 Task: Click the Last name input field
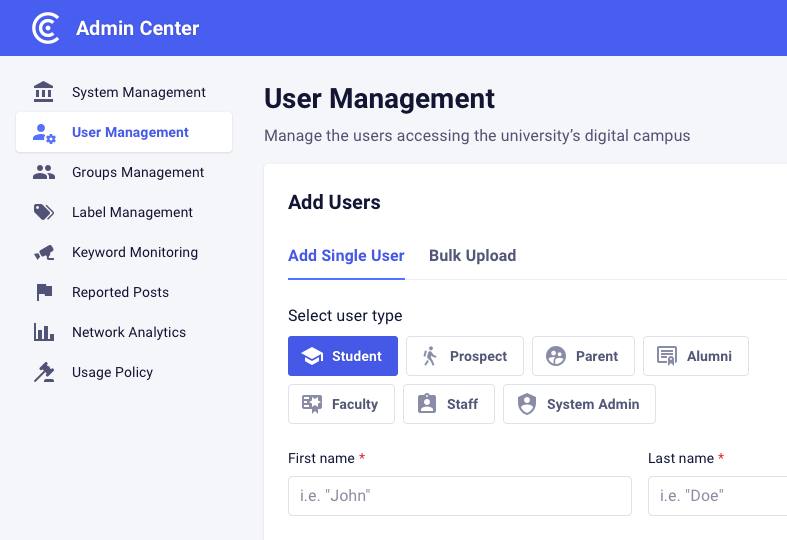(717, 495)
